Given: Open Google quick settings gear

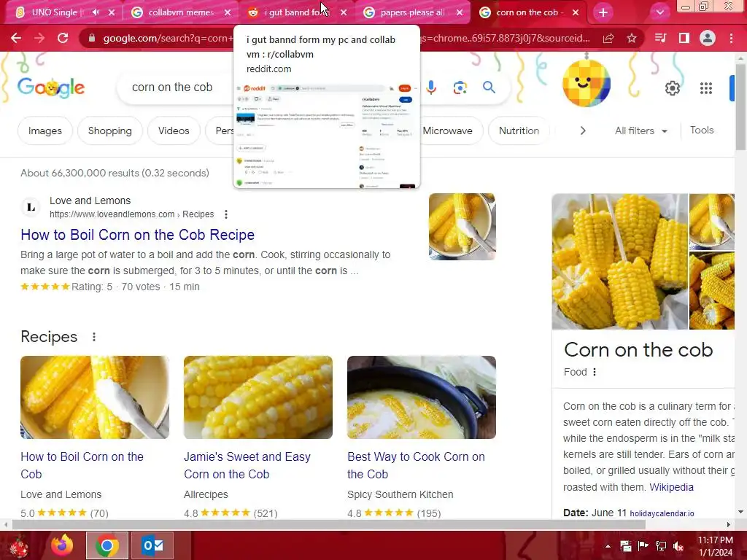Looking at the screenshot, I should click(x=672, y=88).
